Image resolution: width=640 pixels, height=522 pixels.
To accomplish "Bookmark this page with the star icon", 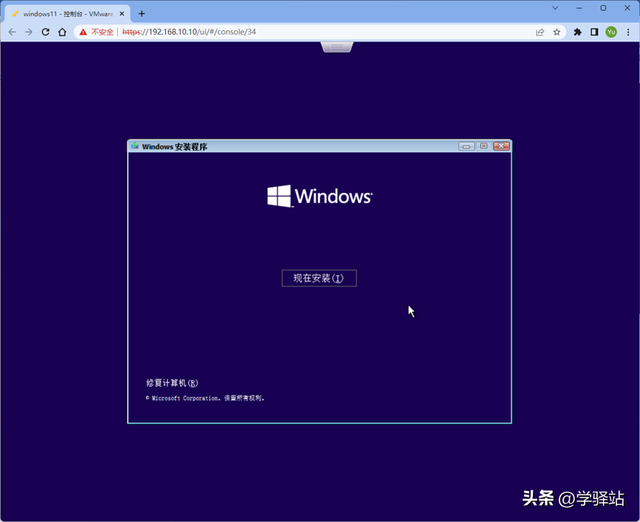I will 557,32.
